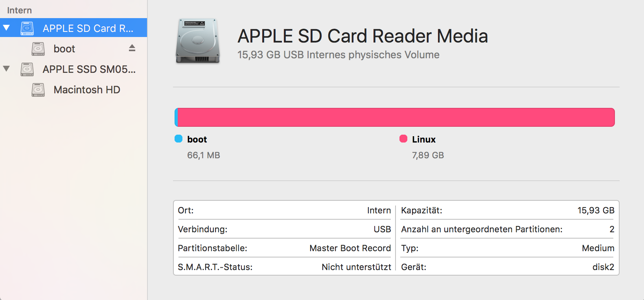The image size is (644, 300).
Task: Select the boot volume in sidebar
Action: (x=64, y=49)
